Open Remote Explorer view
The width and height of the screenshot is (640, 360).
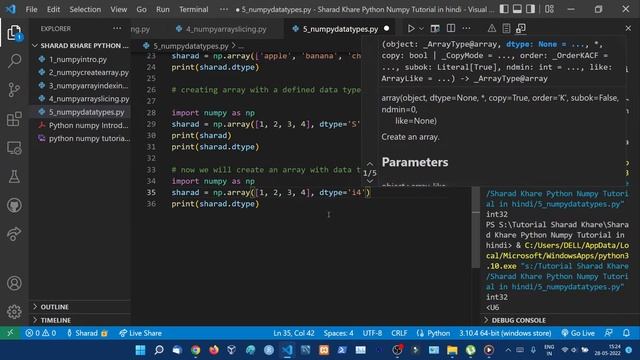pos(14,148)
